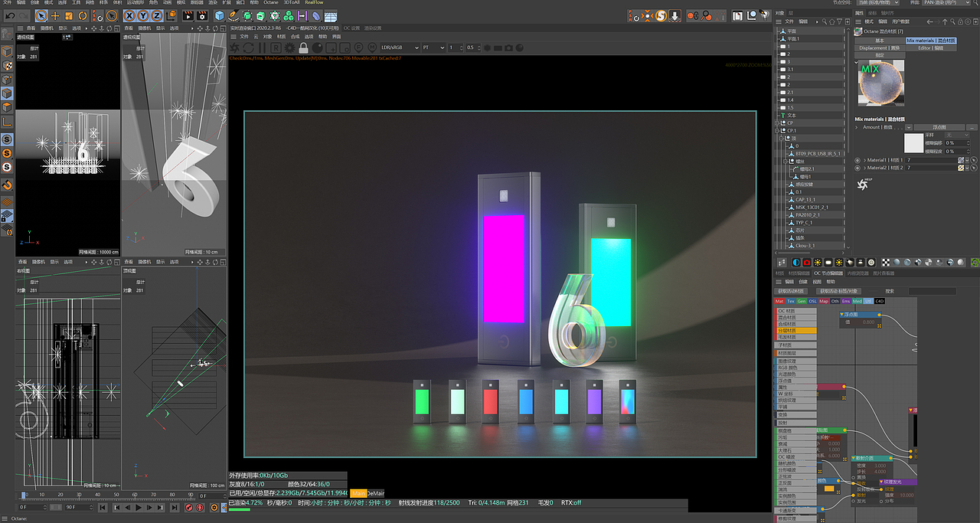Click the 获取活动材质 button
This screenshot has height=523, width=980.
[791, 291]
